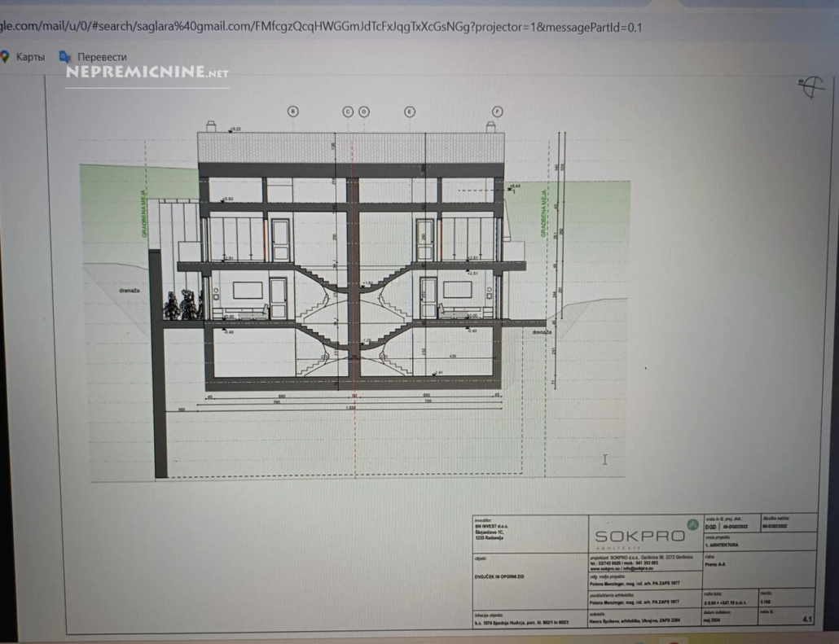The height and width of the screenshot is (644, 839).
Task: Click the NEPREMICNINE.net watermark
Action: point(147,72)
